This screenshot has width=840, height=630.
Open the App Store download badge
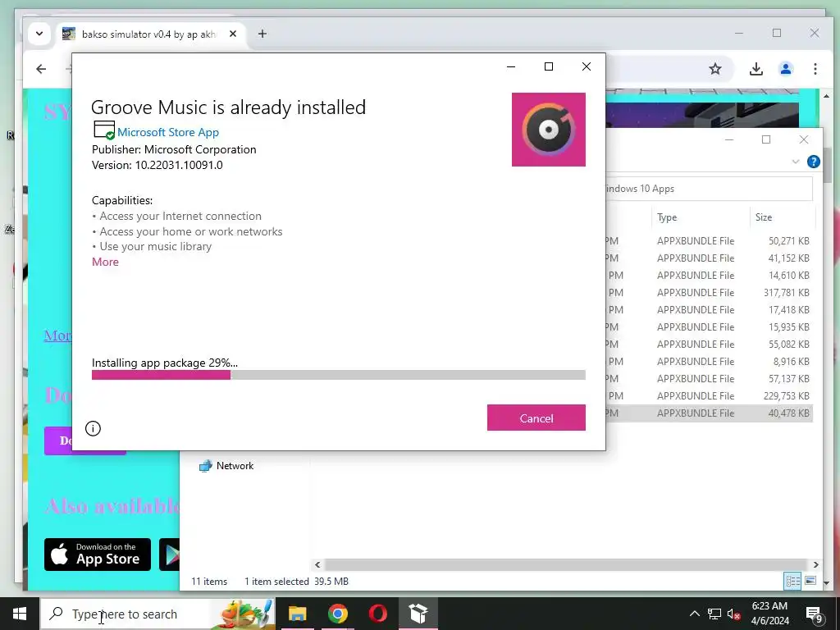click(98, 555)
